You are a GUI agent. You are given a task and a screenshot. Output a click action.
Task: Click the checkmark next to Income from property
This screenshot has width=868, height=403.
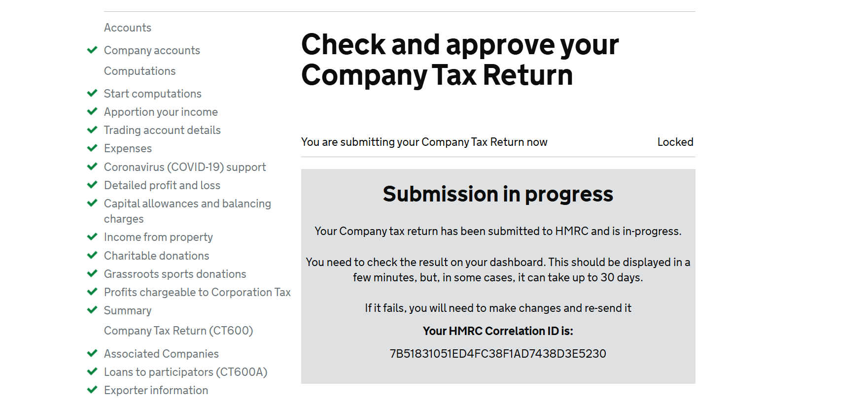coord(92,236)
